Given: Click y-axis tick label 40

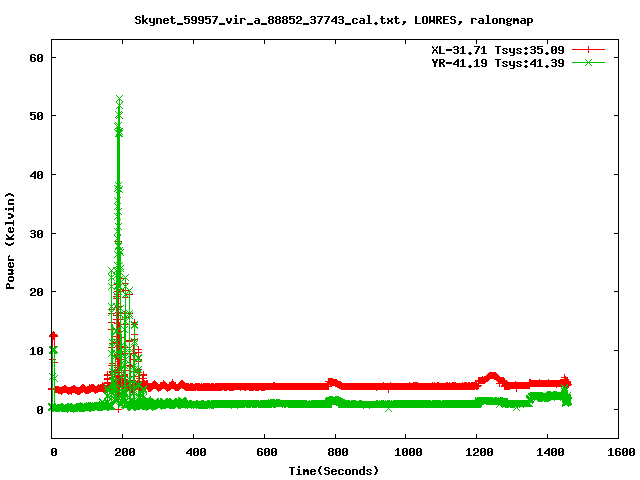Looking at the screenshot, I should pyautogui.click(x=36, y=175).
